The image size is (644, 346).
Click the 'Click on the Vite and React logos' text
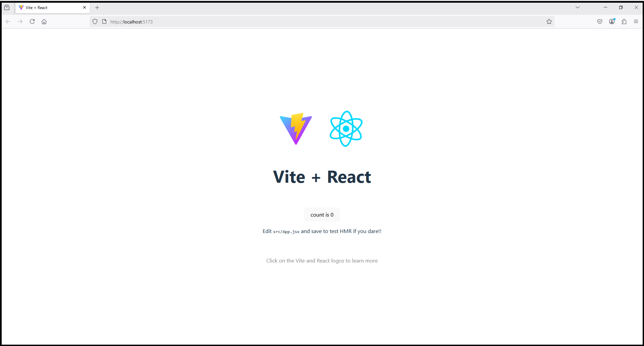[322, 261]
